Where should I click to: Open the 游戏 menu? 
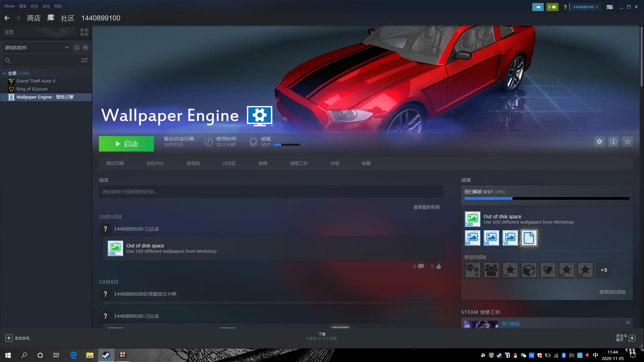(x=46, y=6)
